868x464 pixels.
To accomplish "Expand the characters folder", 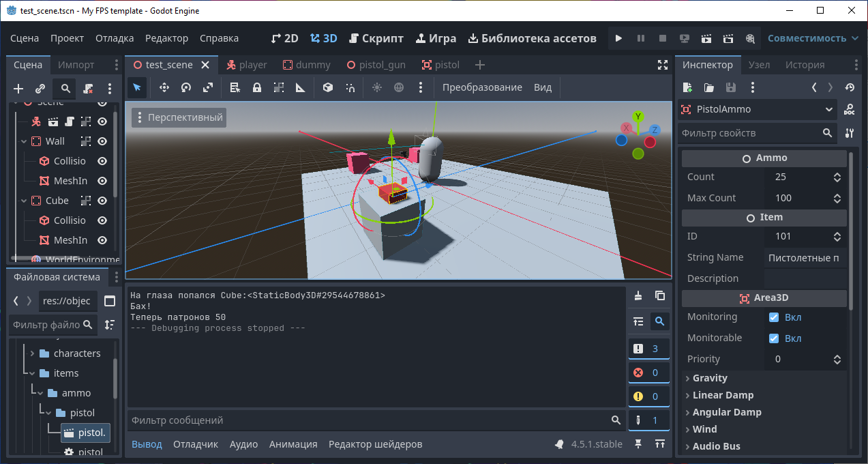I will [32, 353].
